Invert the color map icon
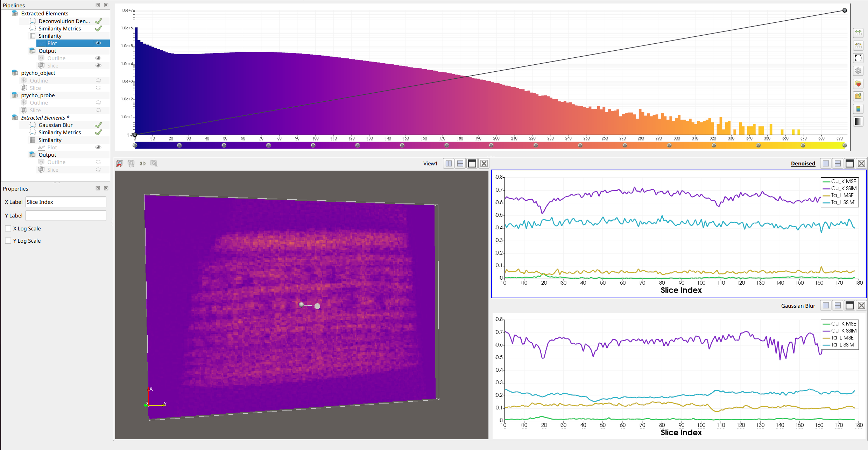Viewport: 868px width, 450px height. click(x=858, y=58)
